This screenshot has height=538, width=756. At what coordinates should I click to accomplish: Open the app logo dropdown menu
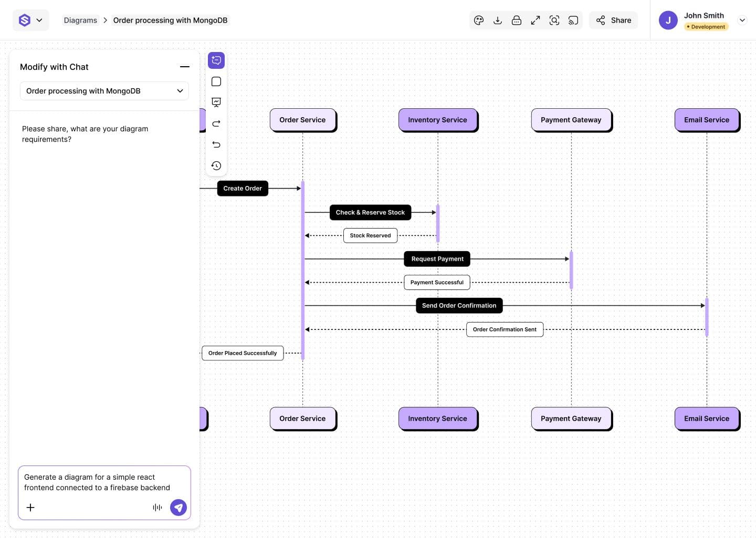[31, 20]
